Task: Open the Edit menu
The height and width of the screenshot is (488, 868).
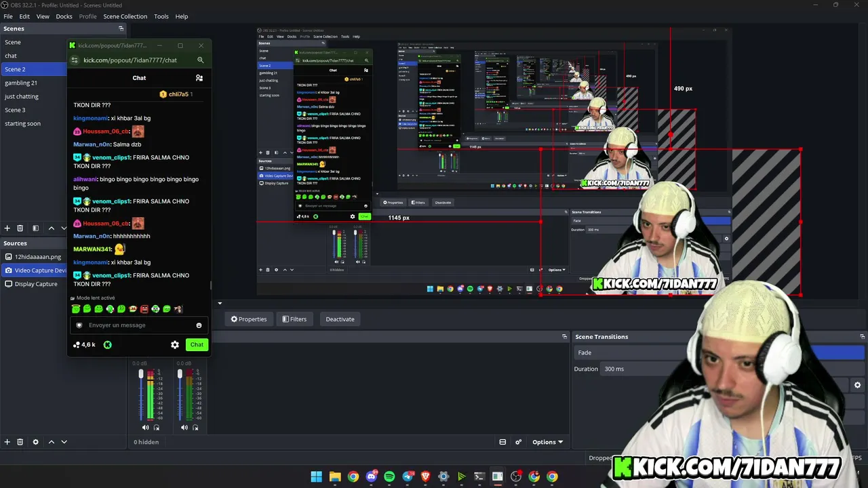Action: [24, 16]
